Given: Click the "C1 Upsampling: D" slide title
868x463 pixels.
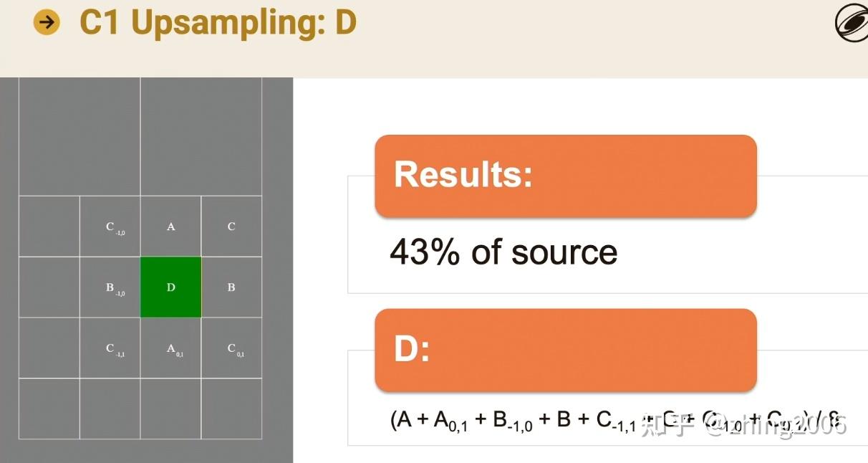Looking at the screenshot, I should (x=218, y=23).
